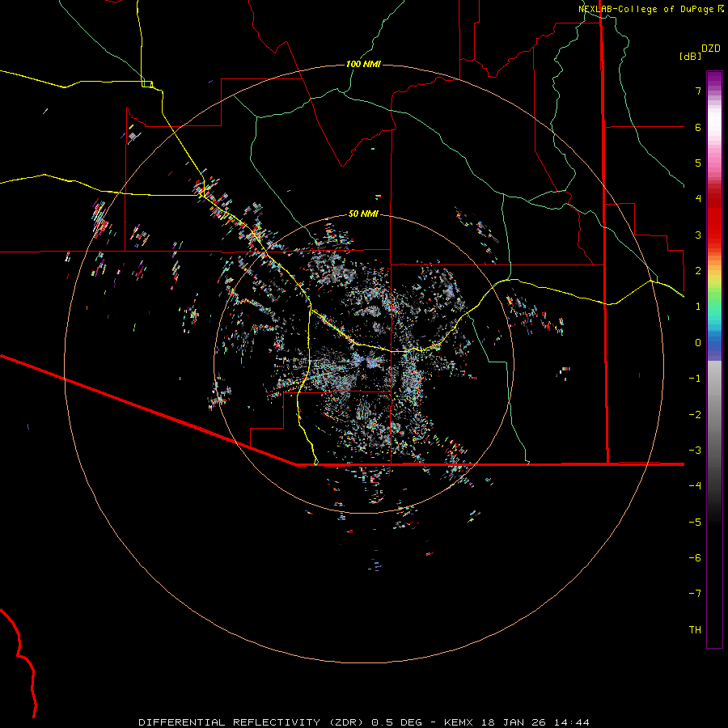
Task: Click the TH label on the color scale
Action: [x=695, y=629]
